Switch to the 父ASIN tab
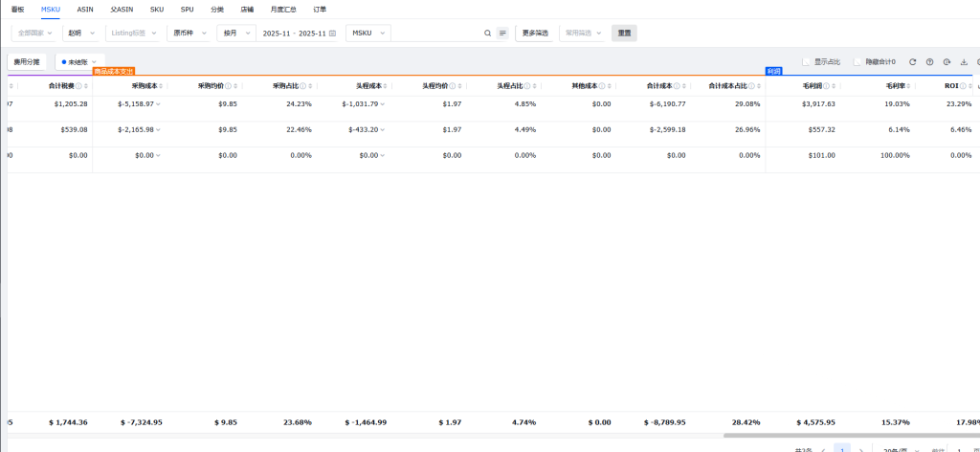This screenshot has height=452, width=980. pos(121,9)
